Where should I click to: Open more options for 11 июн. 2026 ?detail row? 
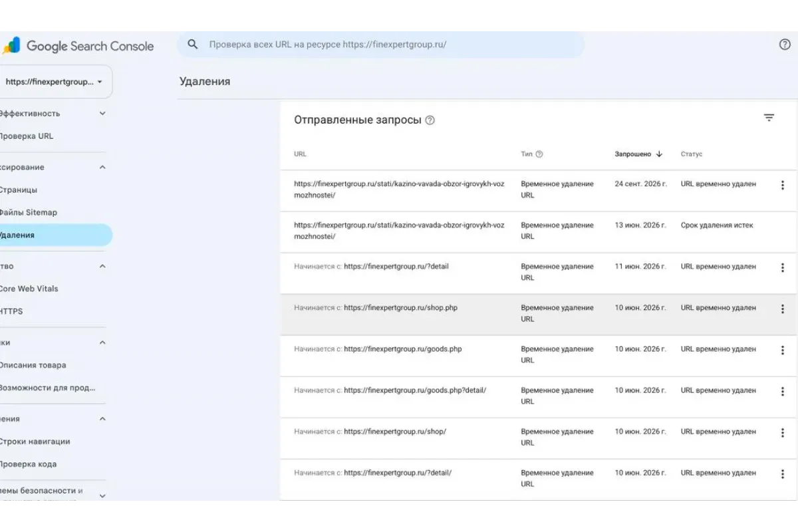point(782,267)
